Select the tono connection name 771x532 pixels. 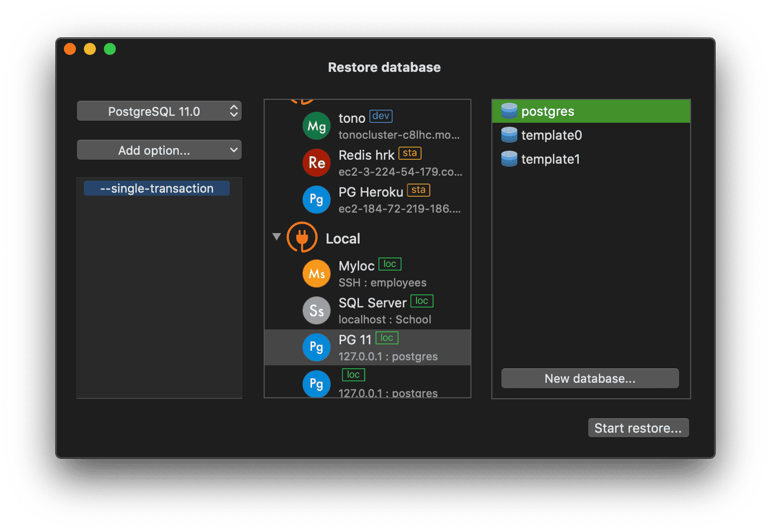(x=352, y=118)
